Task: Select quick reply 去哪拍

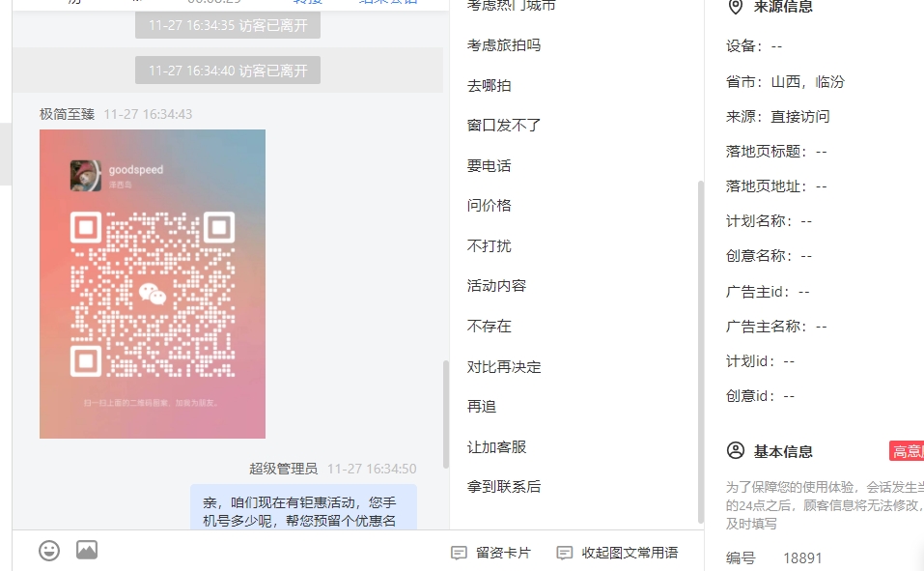Action: pyautogui.click(x=490, y=86)
